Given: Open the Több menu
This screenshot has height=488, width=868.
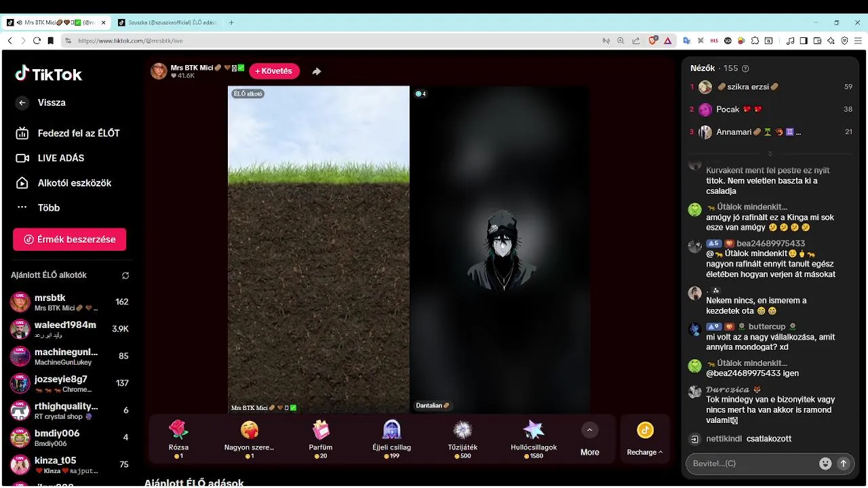Looking at the screenshot, I should point(39,208).
